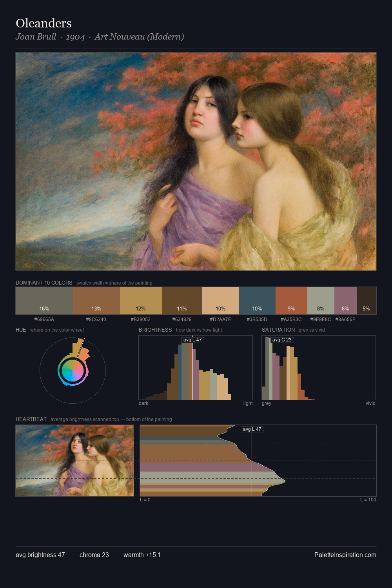Viewport: 392px width, 588px height.
Task: Click hex code #A35B3C
Action: [x=291, y=319]
